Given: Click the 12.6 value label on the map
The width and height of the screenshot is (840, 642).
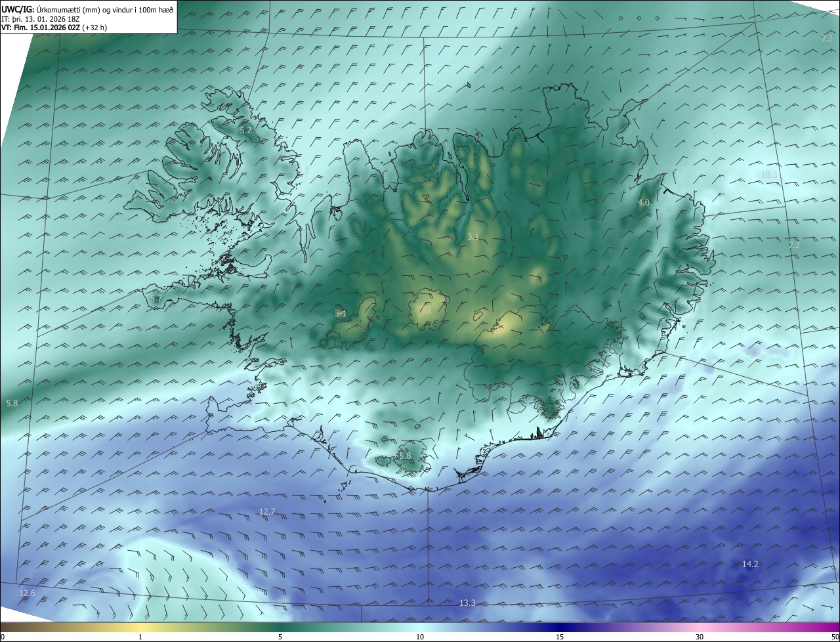Looking at the screenshot, I should pyautogui.click(x=27, y=593).
